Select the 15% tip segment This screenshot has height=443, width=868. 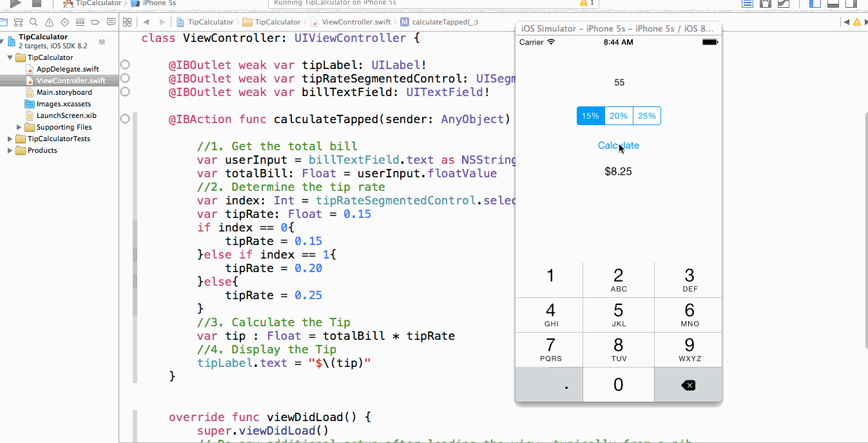coord(590,116)
